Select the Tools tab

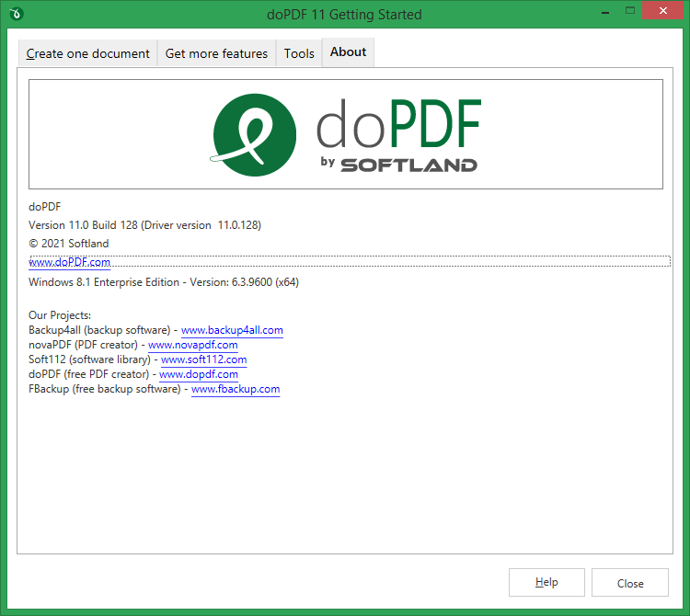coord(299,53)
